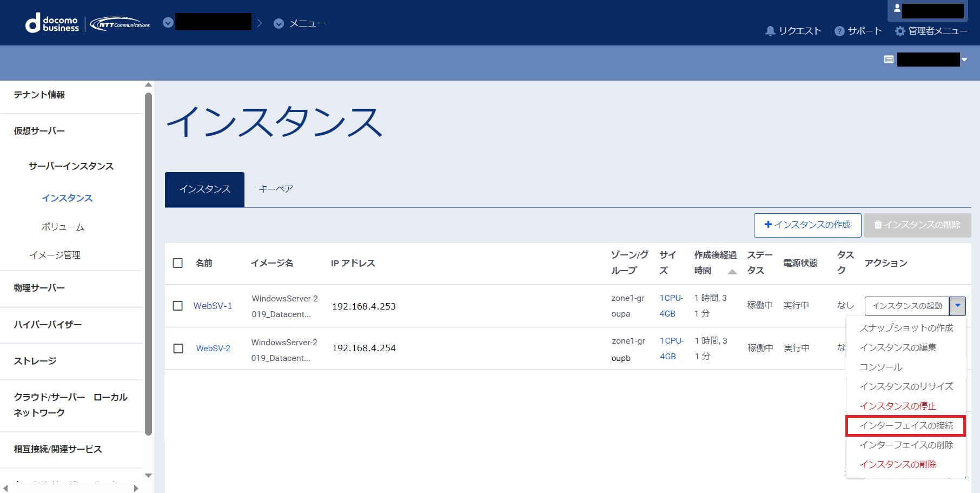Click IP address 192.168.4.254
The width and height of the screenshot is (980, 493).
(x=364, y=348)
